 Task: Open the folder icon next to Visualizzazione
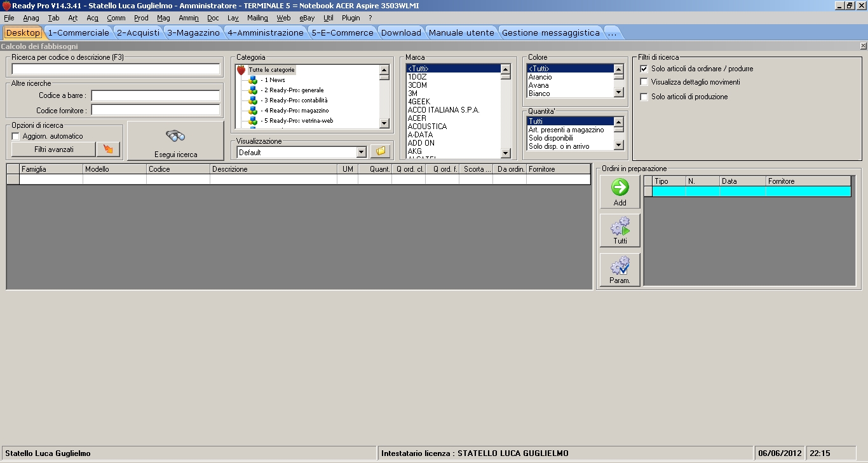[381, 152]
